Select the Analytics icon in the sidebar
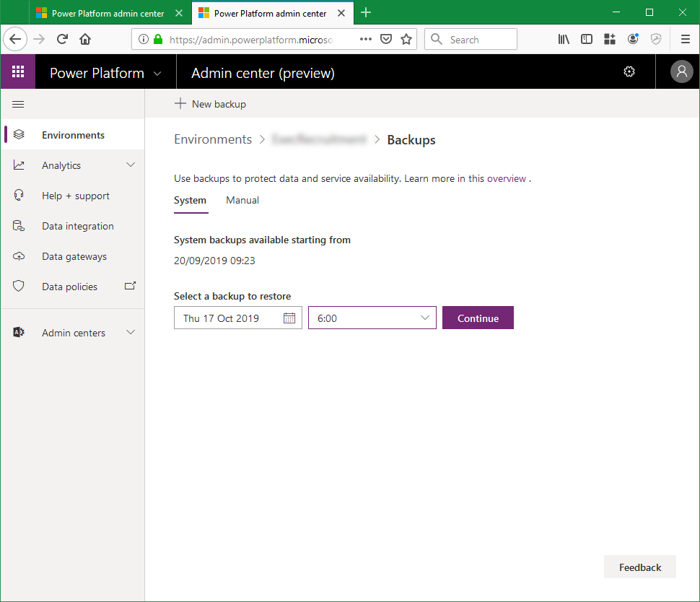The image size is (700, 602). pyautogui.click(x=19, y=165)
